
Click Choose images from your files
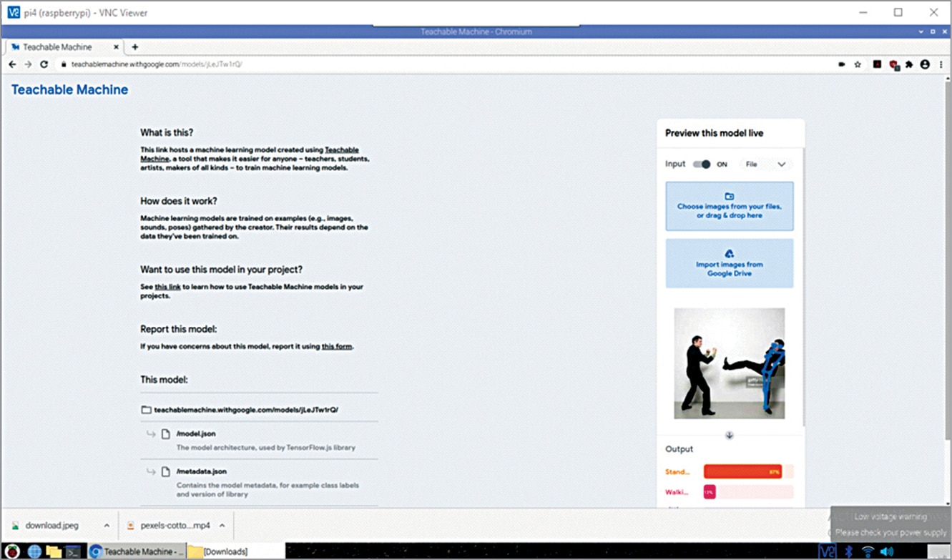[729, 206]
